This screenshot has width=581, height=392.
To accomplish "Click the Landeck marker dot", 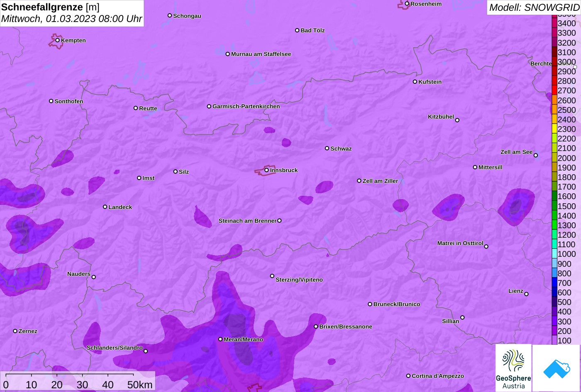I will coord(105,207).
